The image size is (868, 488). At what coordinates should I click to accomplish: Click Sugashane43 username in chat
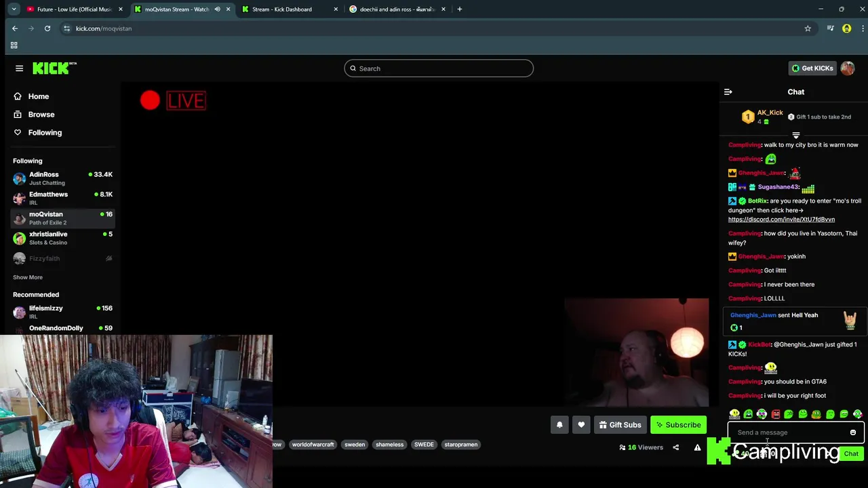point(778,187)
